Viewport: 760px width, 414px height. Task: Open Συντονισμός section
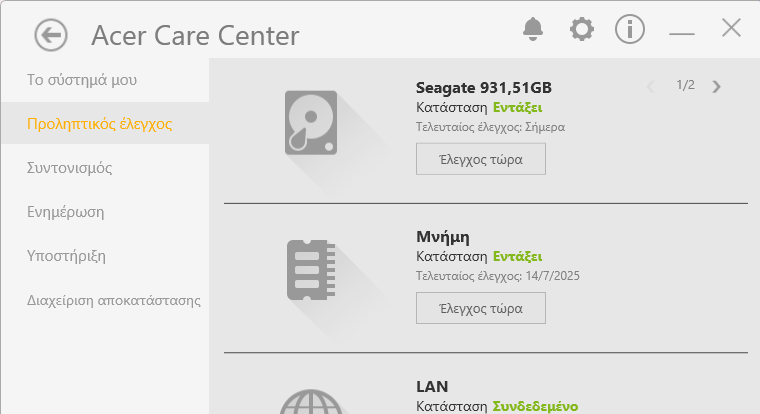pos(69,168)
